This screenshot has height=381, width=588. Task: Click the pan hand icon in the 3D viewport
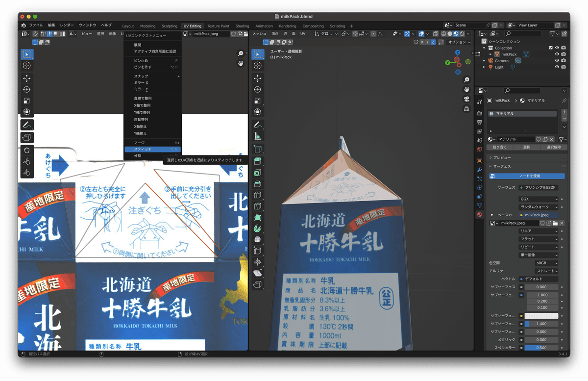(x=467, y=90)
